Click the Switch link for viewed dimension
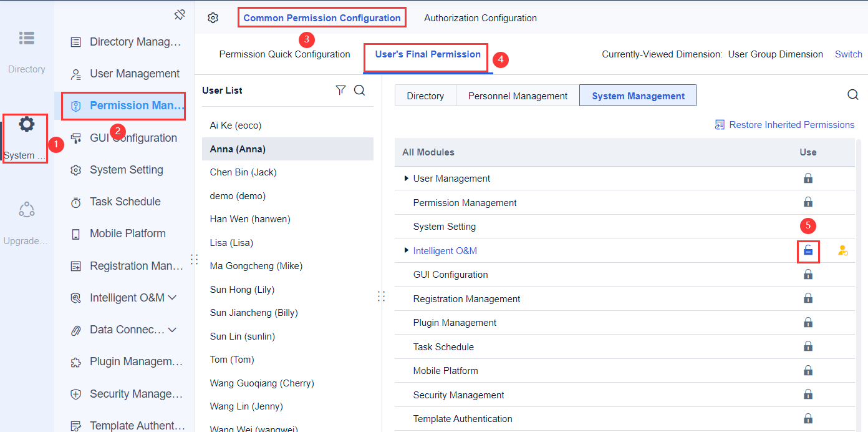The height and width of the screenshot is (432, 868). pyautogui.click(x=848, y=54)
